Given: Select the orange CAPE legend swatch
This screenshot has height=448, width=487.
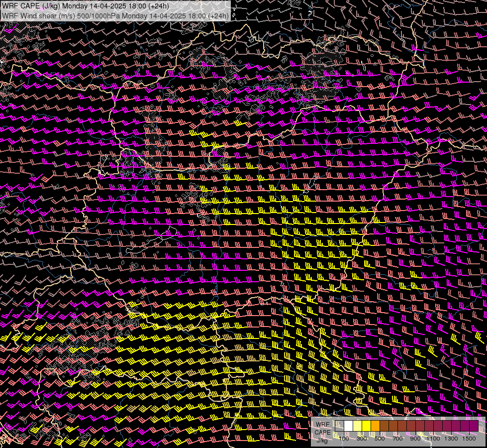Looking at the screenshot, I should coord(375,426).
